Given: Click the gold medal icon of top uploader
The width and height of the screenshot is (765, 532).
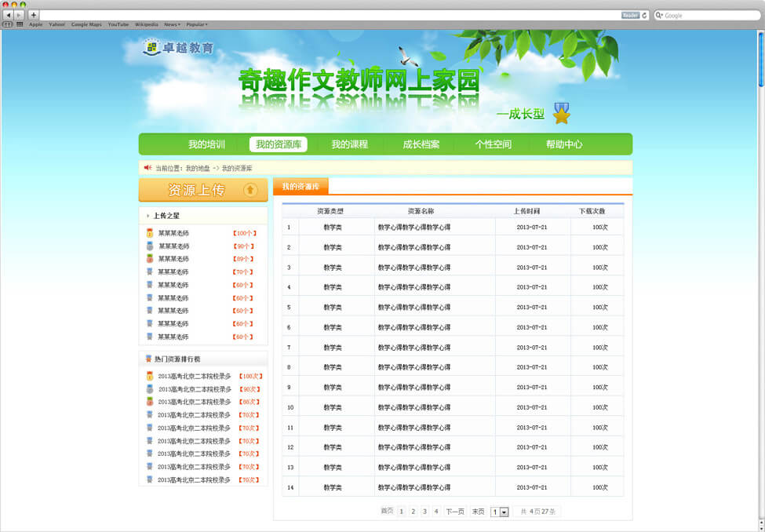Looking at the screenshot, I should (x=149, y=233).
